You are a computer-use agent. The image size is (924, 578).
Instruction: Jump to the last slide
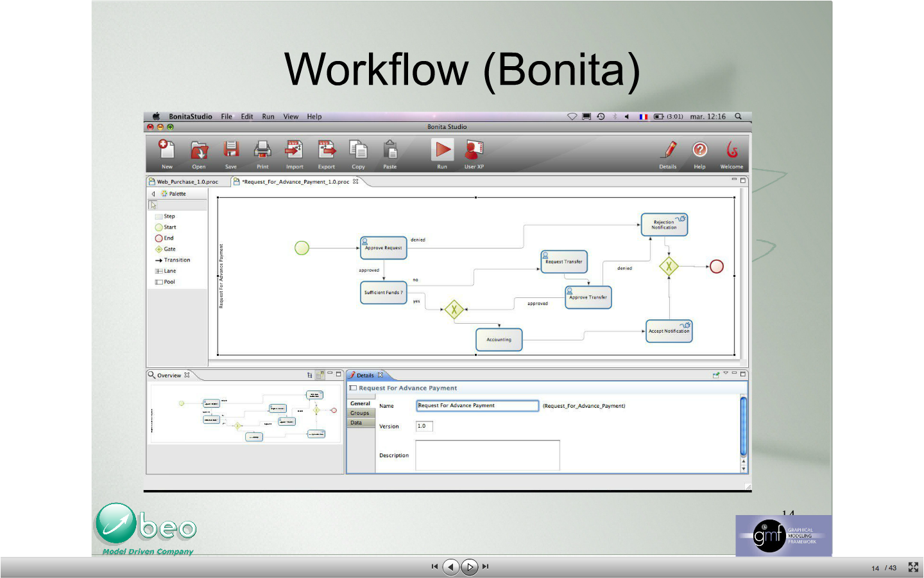tap(486, 566)
